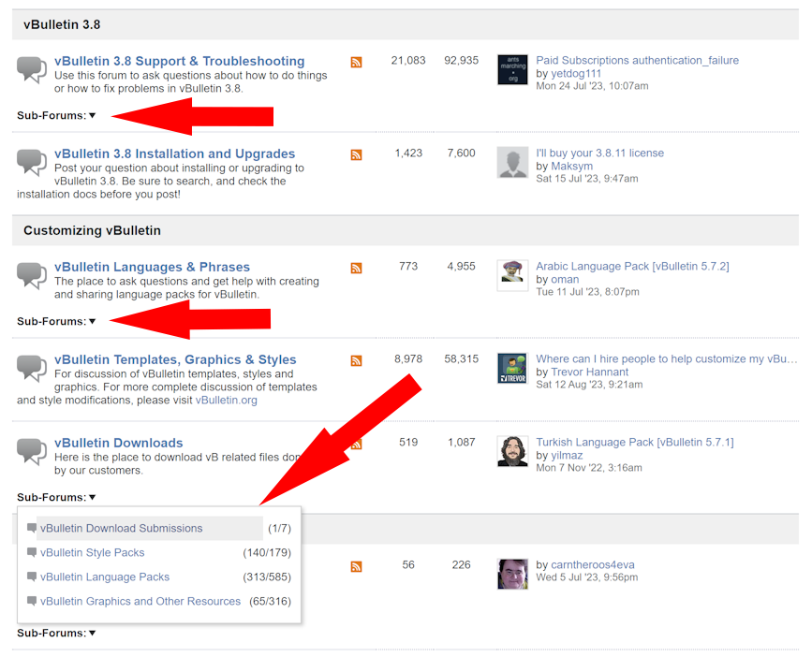Click topic count 21,083
The height and width of the screenshot is (657, 812).
[x=408, y=60]
